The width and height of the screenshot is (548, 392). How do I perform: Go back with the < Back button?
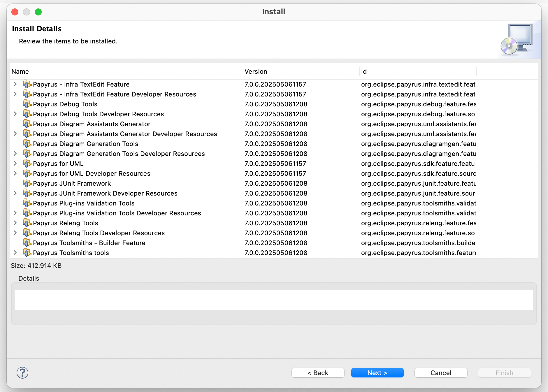pos(318,373)
